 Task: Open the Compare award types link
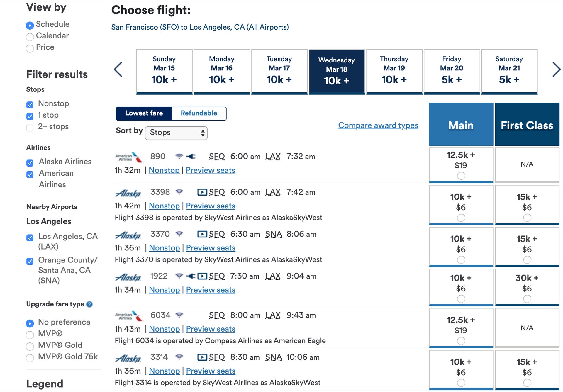click(378, 125)
